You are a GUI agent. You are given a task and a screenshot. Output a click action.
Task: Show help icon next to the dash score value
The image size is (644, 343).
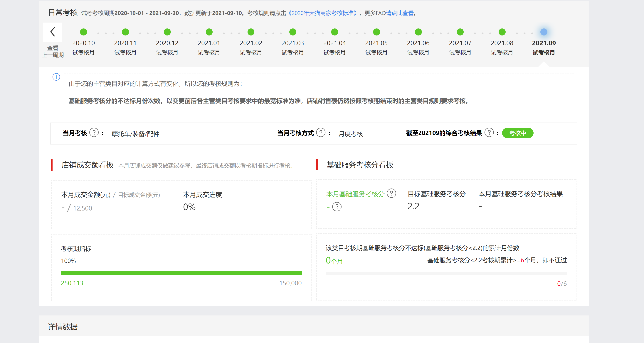pyautogui.click(x=337, y=207)
